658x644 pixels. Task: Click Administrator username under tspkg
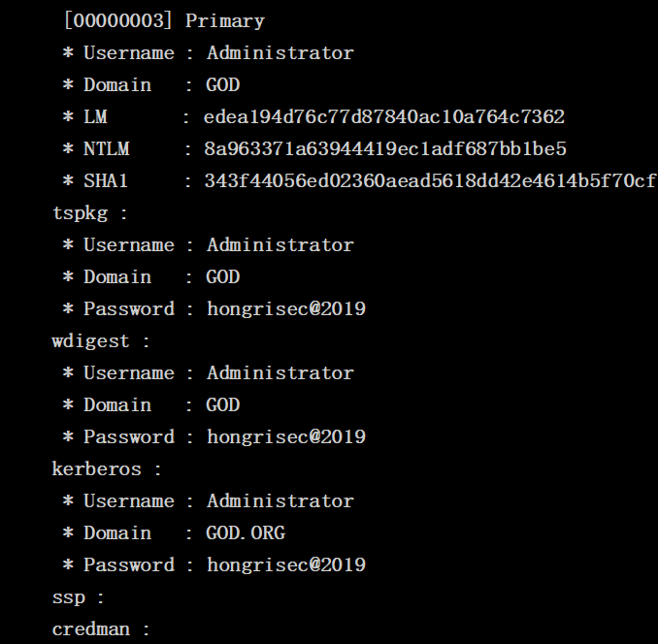pyautogui.click(x=280, y=245)
